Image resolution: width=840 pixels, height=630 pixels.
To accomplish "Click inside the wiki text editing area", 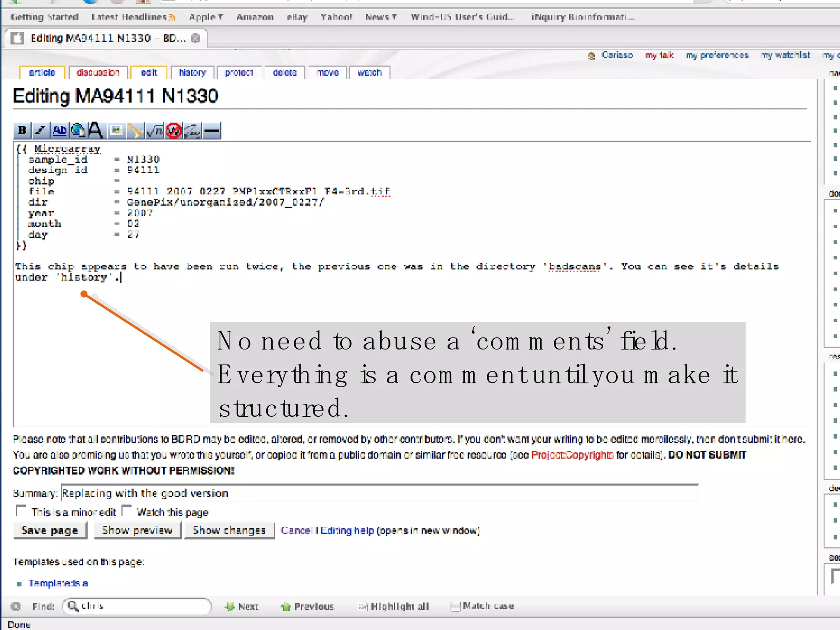I will click(412, 284).
